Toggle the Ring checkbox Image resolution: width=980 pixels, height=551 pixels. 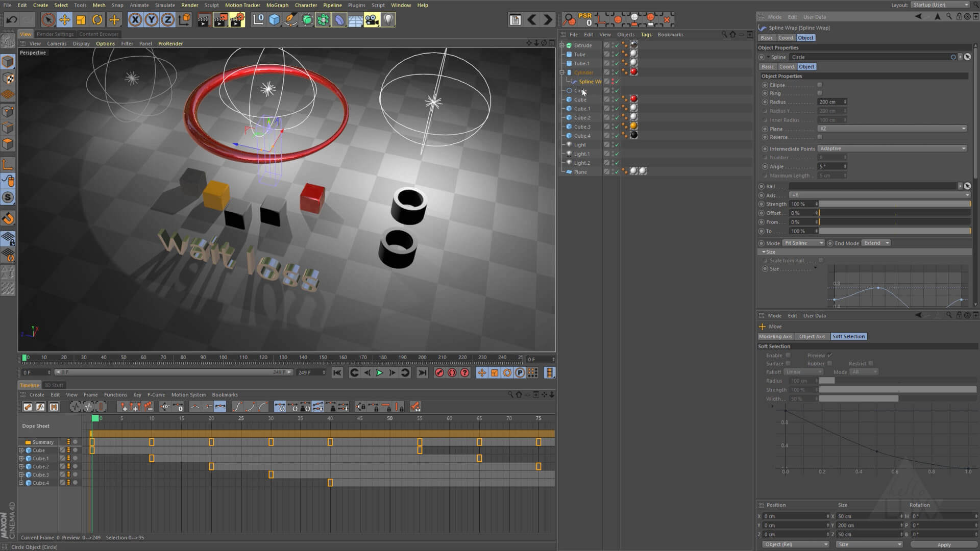[820, 93]
